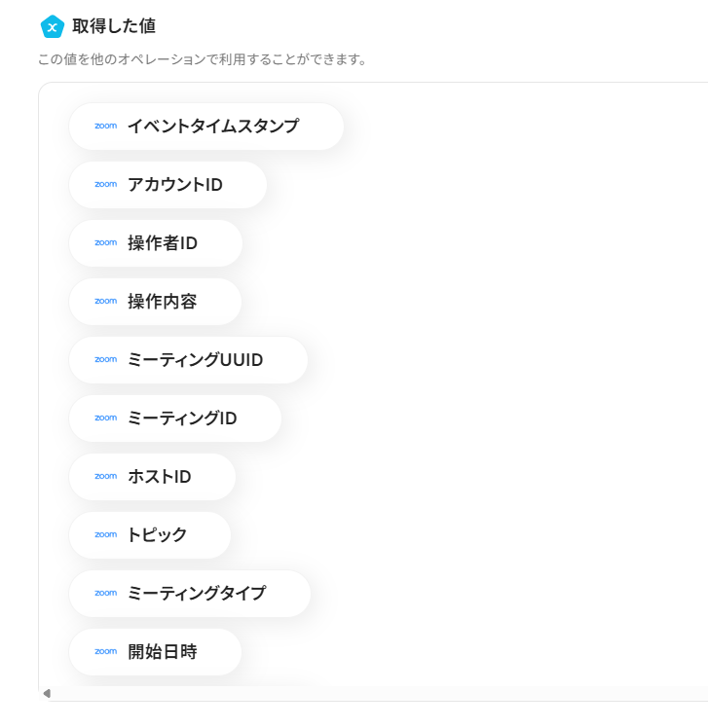Click the Zoom icon on ミーティングID chip

[105, 419]
